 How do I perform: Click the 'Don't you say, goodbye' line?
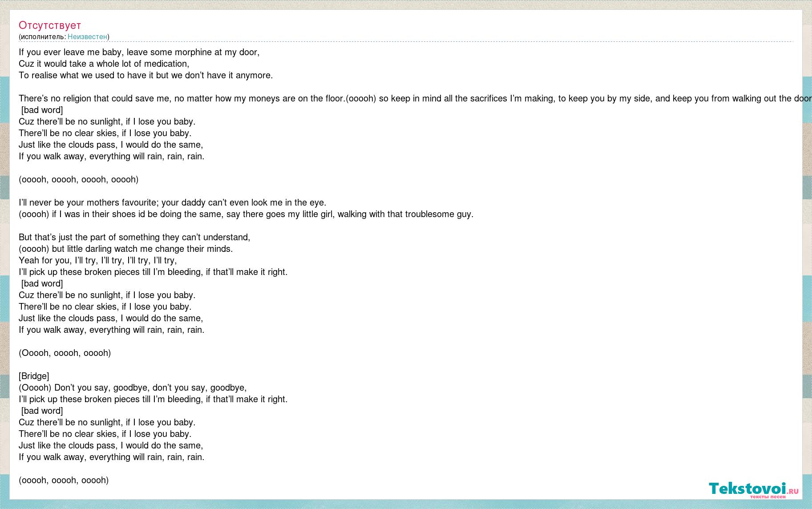(133, 388)
